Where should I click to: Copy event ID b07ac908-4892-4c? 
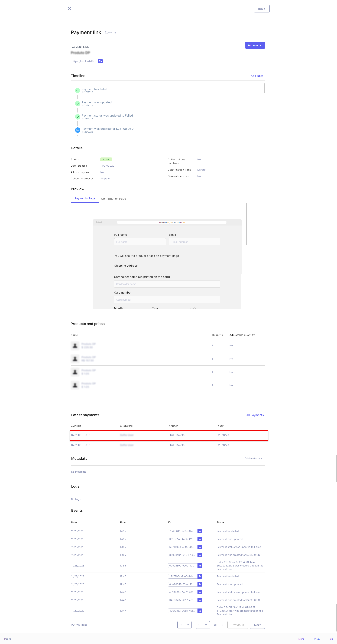200,547
